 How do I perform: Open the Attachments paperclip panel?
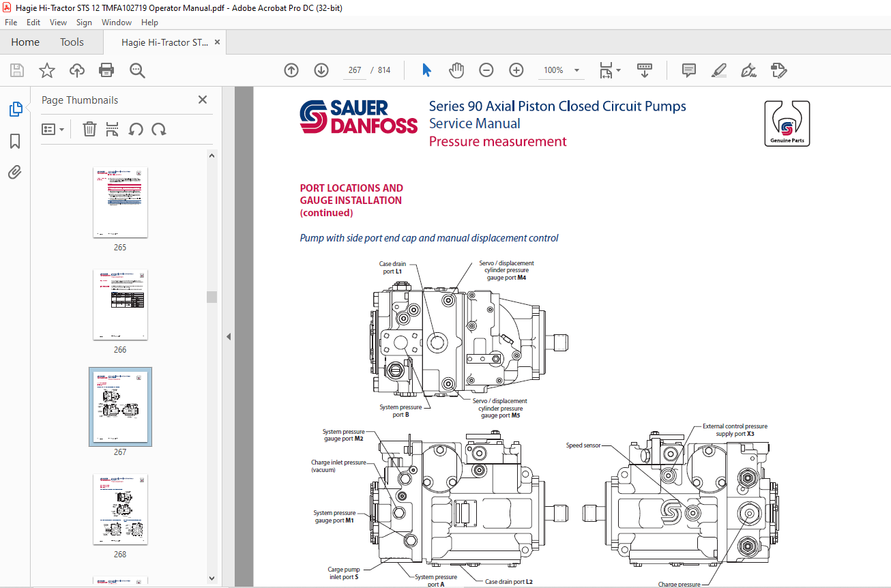(15, 173)
